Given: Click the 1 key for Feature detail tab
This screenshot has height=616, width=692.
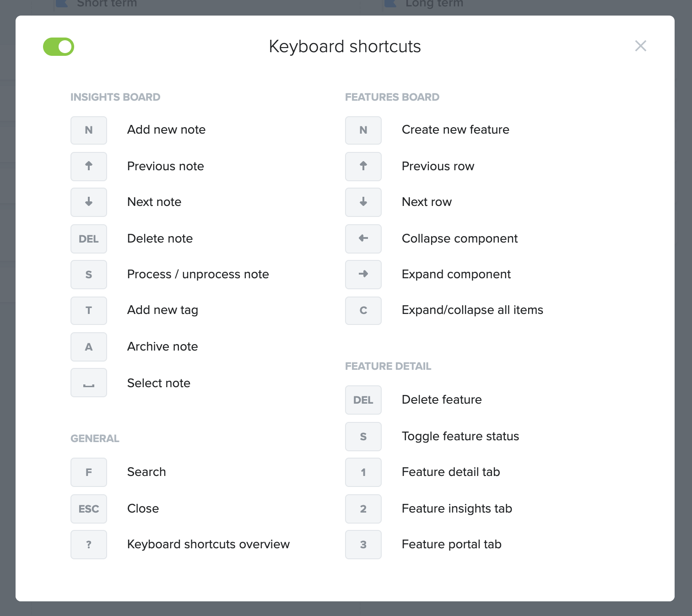Looking at the screenshot, I should click(x=363, y=472).
